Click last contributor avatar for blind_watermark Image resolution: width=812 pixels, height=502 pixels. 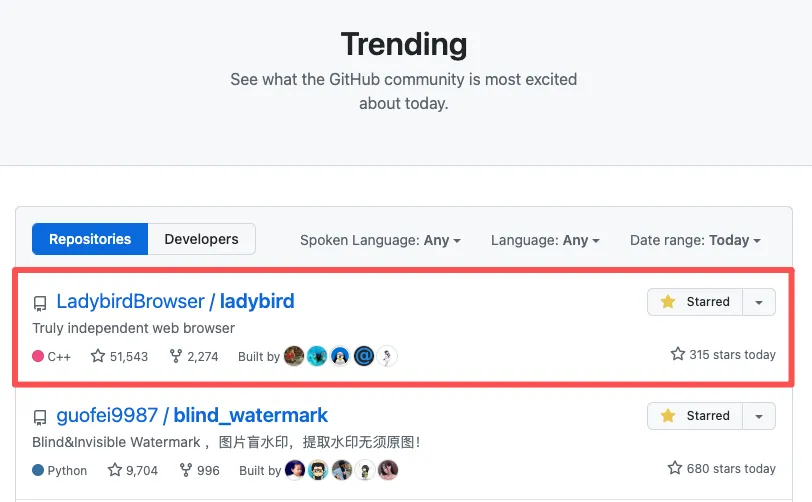click(x=388, y=470)
